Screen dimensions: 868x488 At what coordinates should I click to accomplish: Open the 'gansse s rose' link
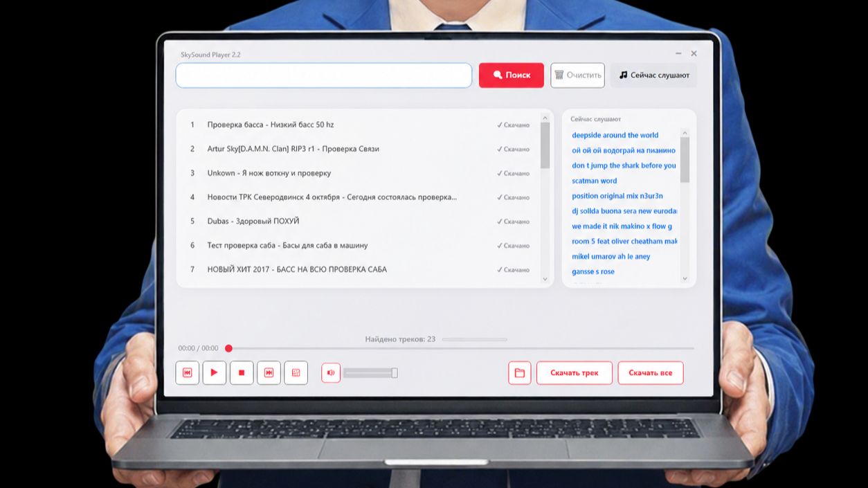(593, 271)
